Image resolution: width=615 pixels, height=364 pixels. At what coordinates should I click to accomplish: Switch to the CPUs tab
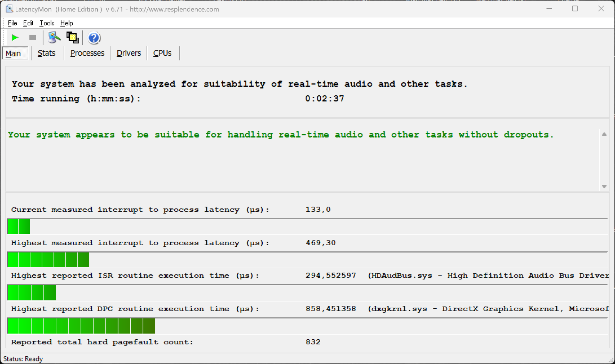coord(162,53)
